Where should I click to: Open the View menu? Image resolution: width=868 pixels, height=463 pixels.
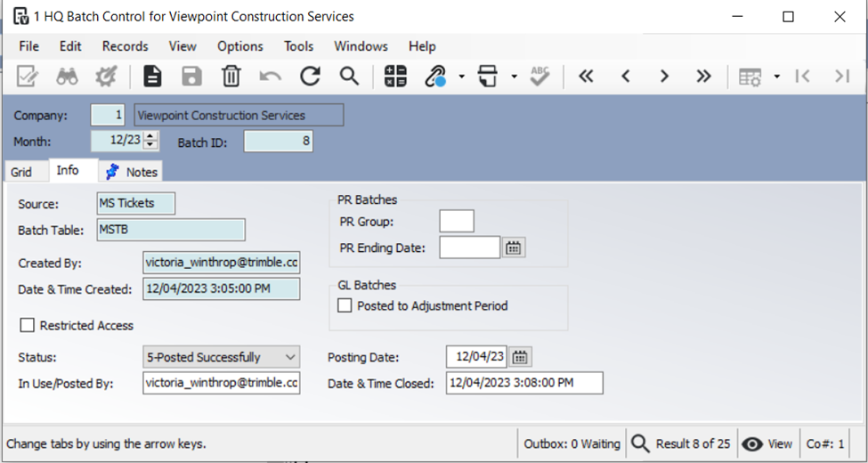click(x=183, y=46)
